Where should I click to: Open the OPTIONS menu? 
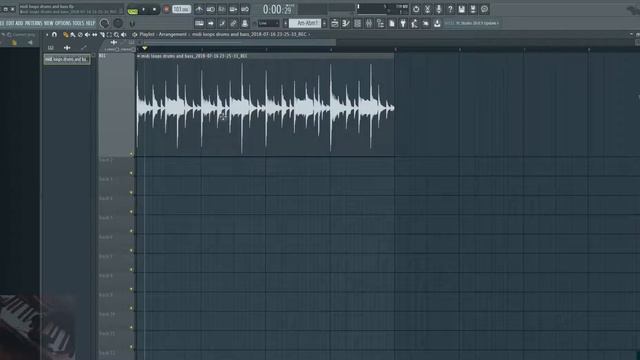63,23
